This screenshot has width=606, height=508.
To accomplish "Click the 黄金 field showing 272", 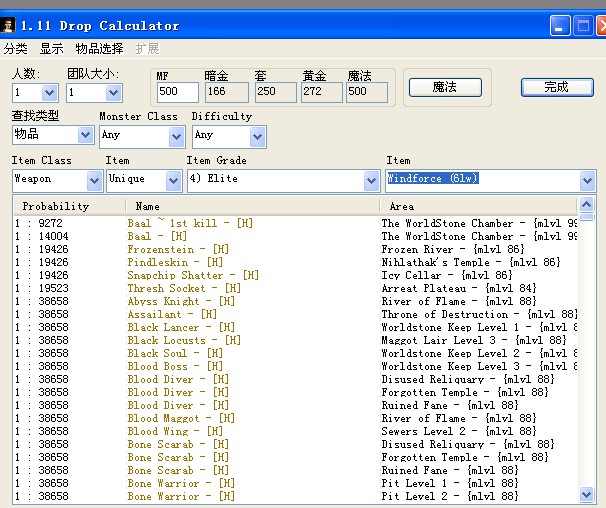I will (x=322, y=92).
